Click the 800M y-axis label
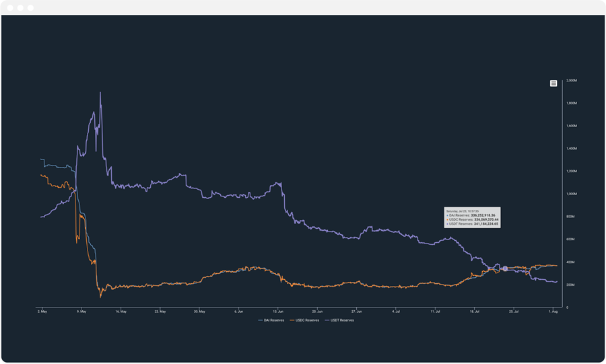606x364 pixels. (x=570, y=217)
